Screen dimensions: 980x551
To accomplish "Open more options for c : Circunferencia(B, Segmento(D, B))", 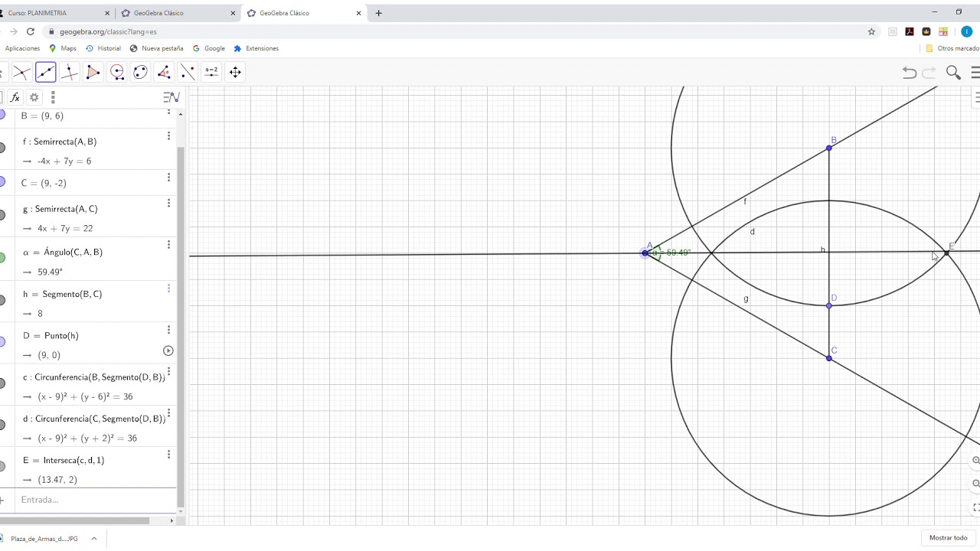I will coord(168,371).
